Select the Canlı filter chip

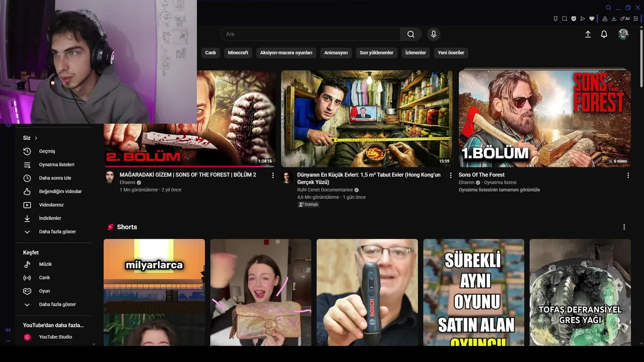point(210,53)
